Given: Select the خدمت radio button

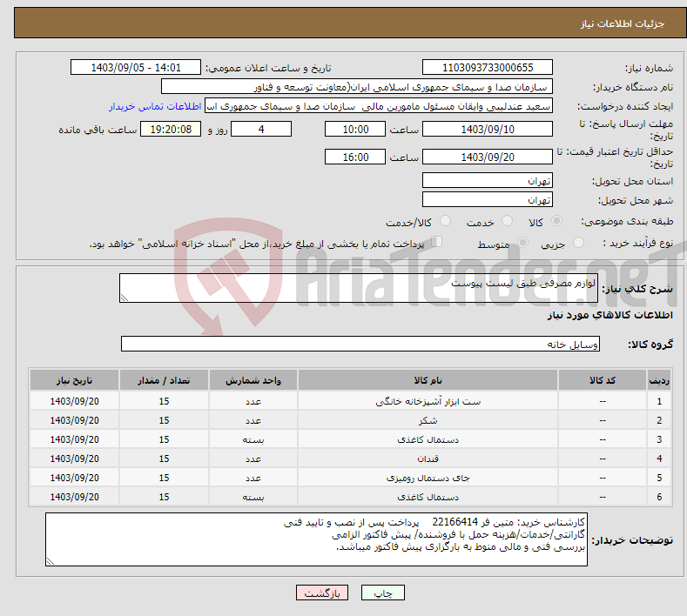Looking at the screenshot, I should pos(507,221).
